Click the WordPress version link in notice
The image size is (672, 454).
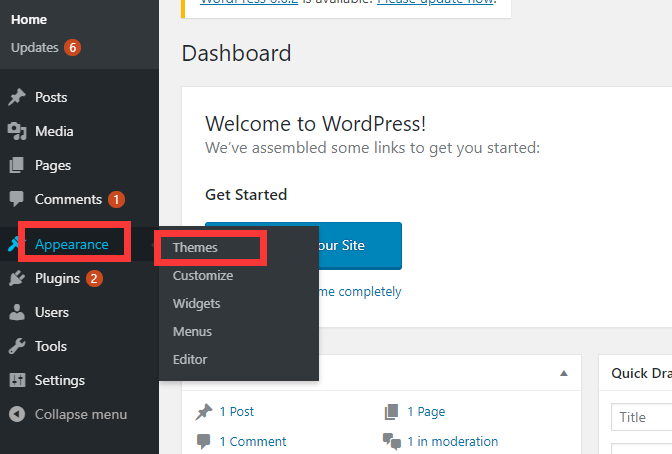[249, 2]
